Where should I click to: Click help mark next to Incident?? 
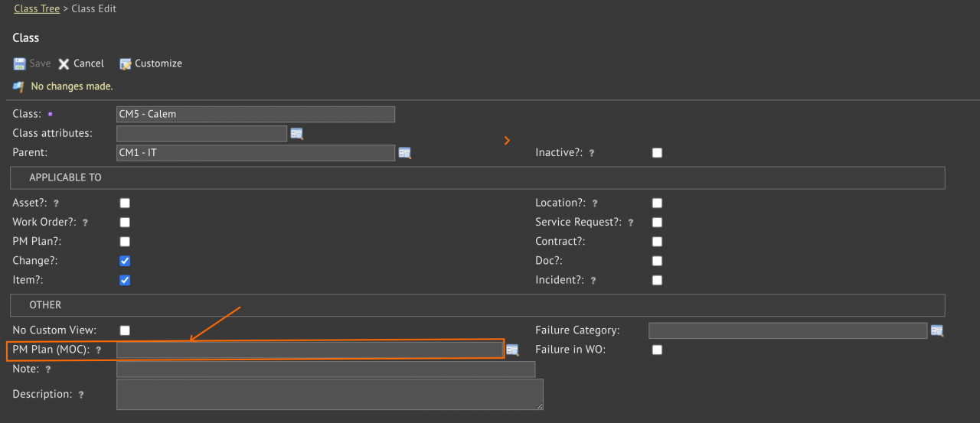[x=593, y=281]
